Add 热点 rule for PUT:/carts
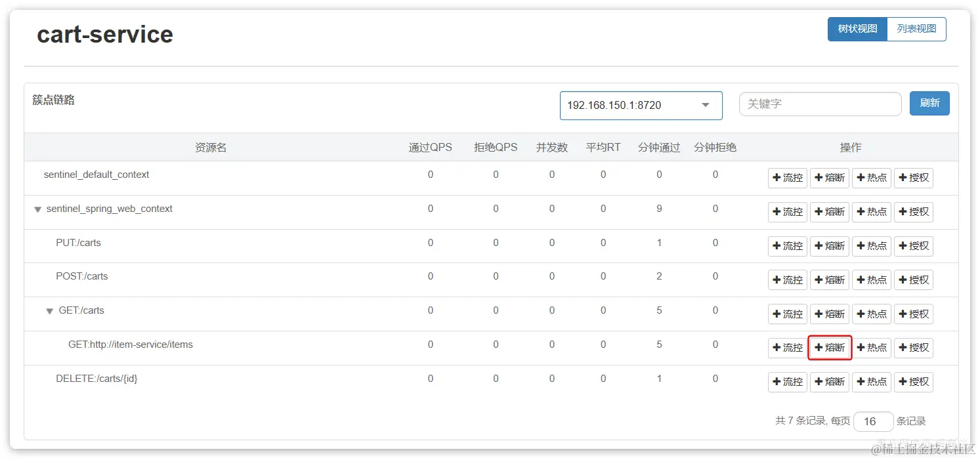980x460 pixels. tap(872, 246)
